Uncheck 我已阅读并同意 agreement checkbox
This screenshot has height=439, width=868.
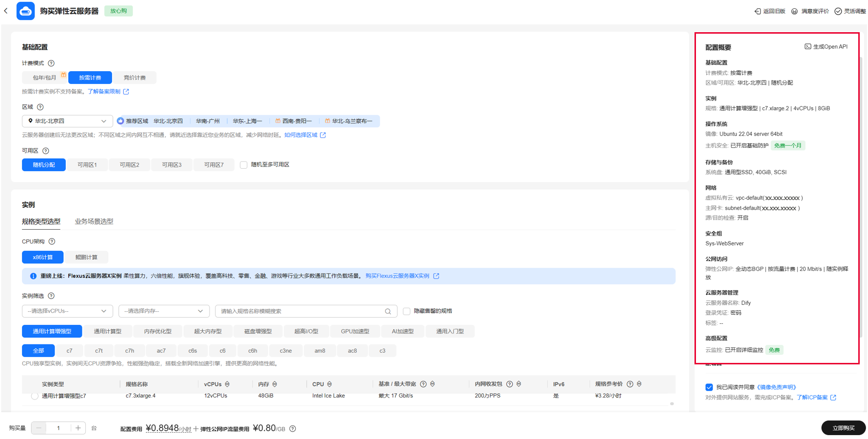pyautogui.click(x=709, y=387)
